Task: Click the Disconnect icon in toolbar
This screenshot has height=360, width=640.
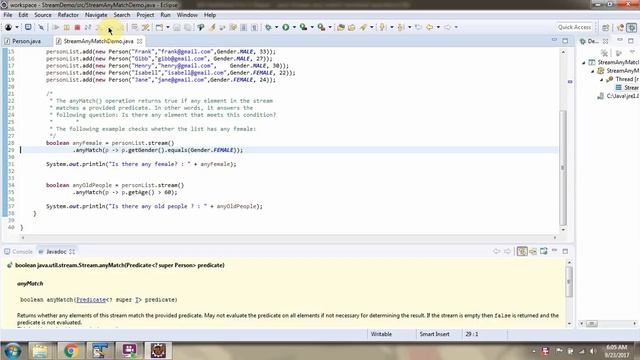Action: coord(88,27)
